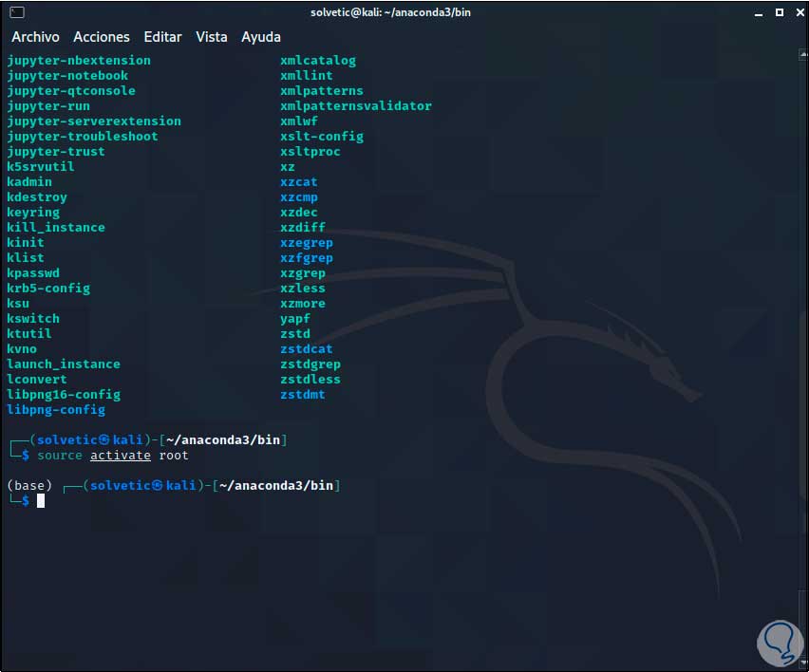
Task: Click the title solvetic@kali: ~/anaconda3/bin
Action: [390, 12]
